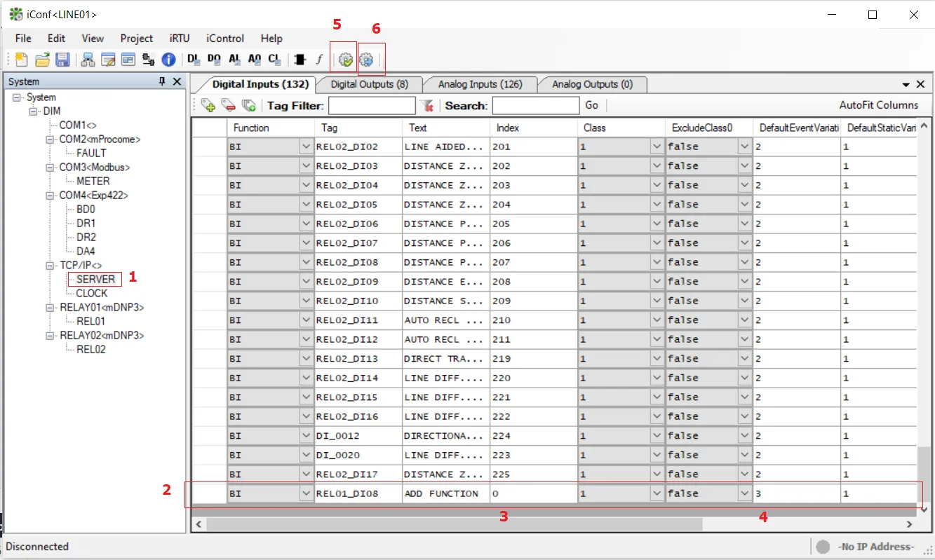Open the Project menu
The image size is (935, 560).
(137, 39)
